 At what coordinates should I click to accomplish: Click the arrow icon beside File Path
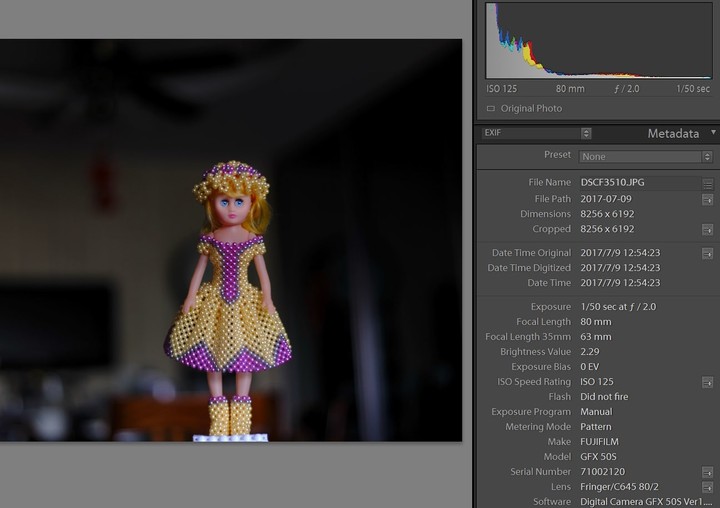[708, 199]
